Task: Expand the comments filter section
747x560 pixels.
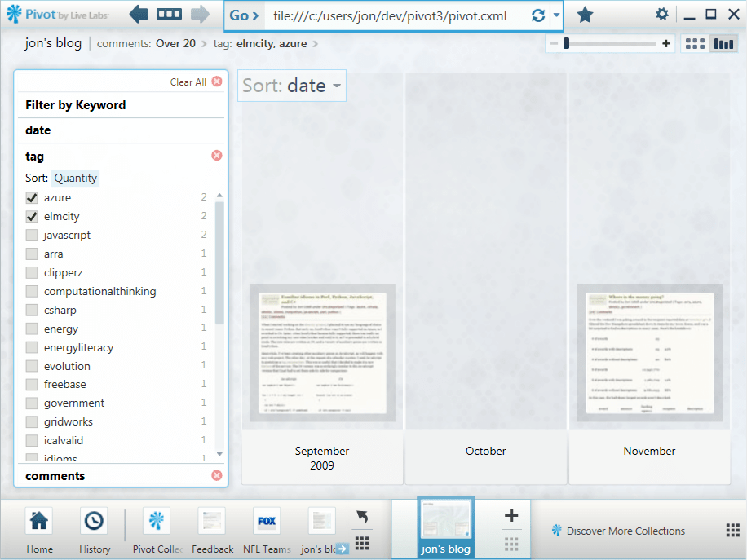Action: point(55,476)
